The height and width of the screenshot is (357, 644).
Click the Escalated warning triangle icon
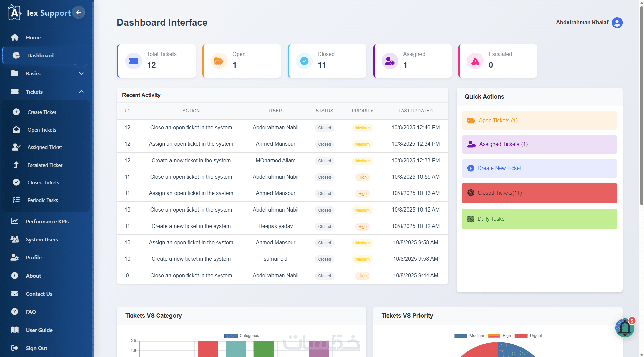475,61
